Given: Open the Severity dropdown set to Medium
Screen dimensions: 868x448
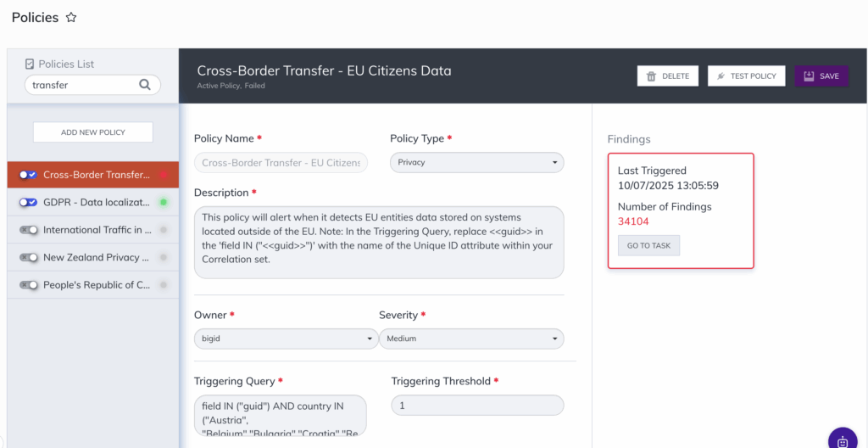Looking at the screenshot, I should [x=470, y=339].
